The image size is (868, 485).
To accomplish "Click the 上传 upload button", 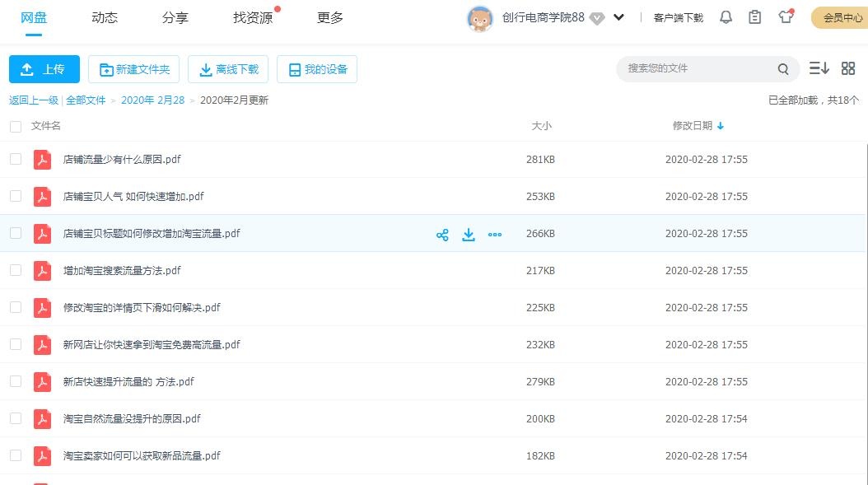I will tap(44, 69).
